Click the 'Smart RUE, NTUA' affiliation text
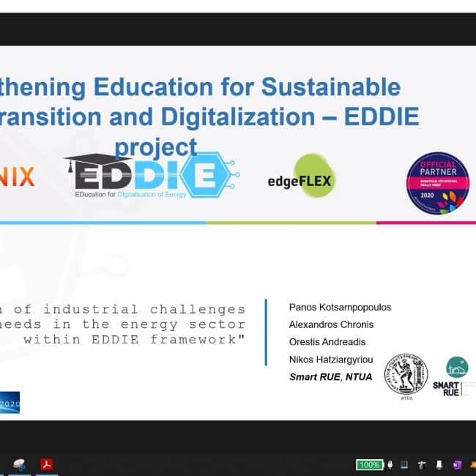This screenshot has width=476, height=476. click(x=330, y=376)
